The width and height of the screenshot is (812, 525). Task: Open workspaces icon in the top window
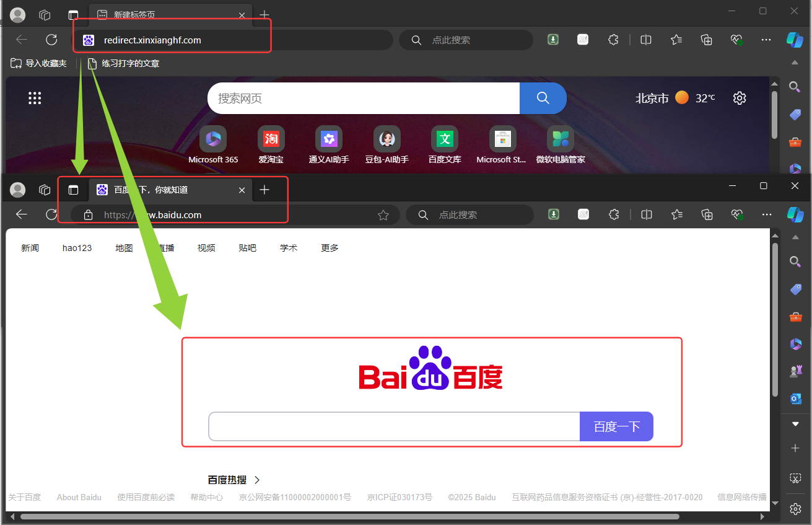tap(45, 15)
